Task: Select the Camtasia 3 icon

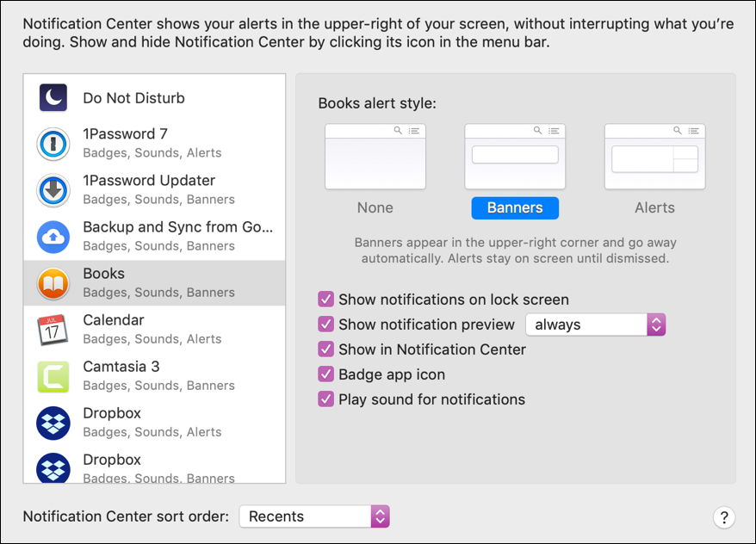Action: [53, 375]
